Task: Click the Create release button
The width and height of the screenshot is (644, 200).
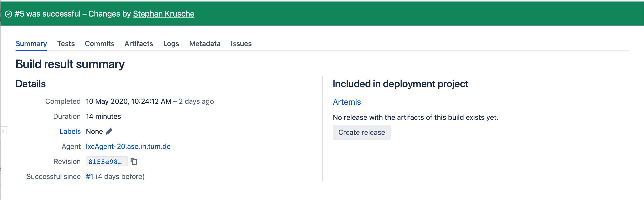Action: pyautogui.click(x=362, y=132)
